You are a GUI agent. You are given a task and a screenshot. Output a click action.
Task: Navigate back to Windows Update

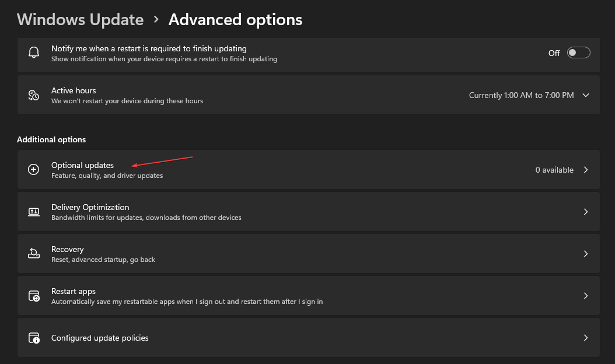(x=80, y=19)
